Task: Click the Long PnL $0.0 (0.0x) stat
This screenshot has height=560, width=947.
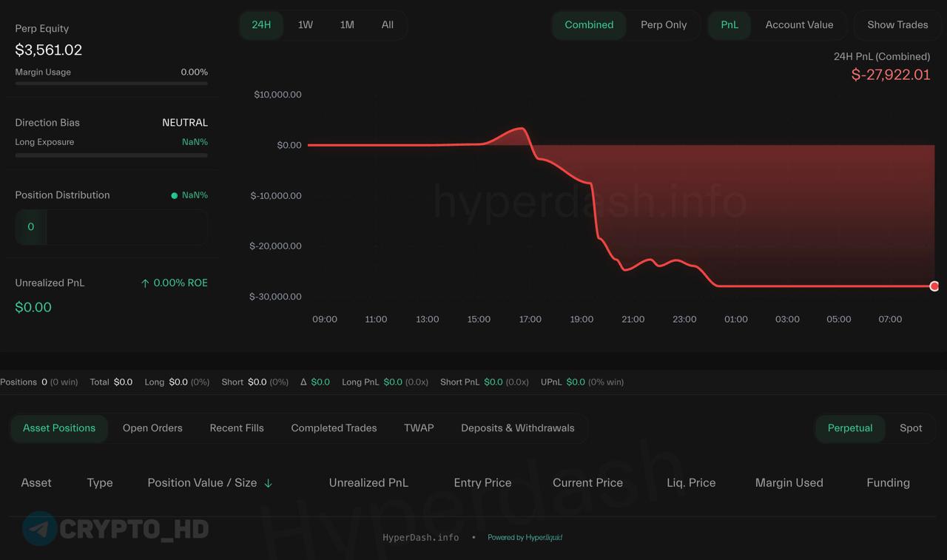Action: pos(385,382)
